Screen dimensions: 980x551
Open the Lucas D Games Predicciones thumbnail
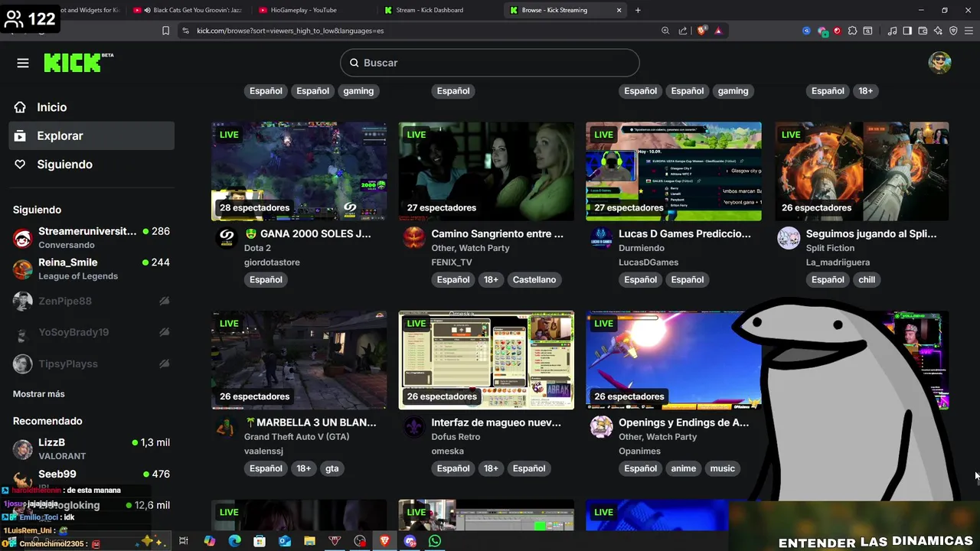pos(674,171)
